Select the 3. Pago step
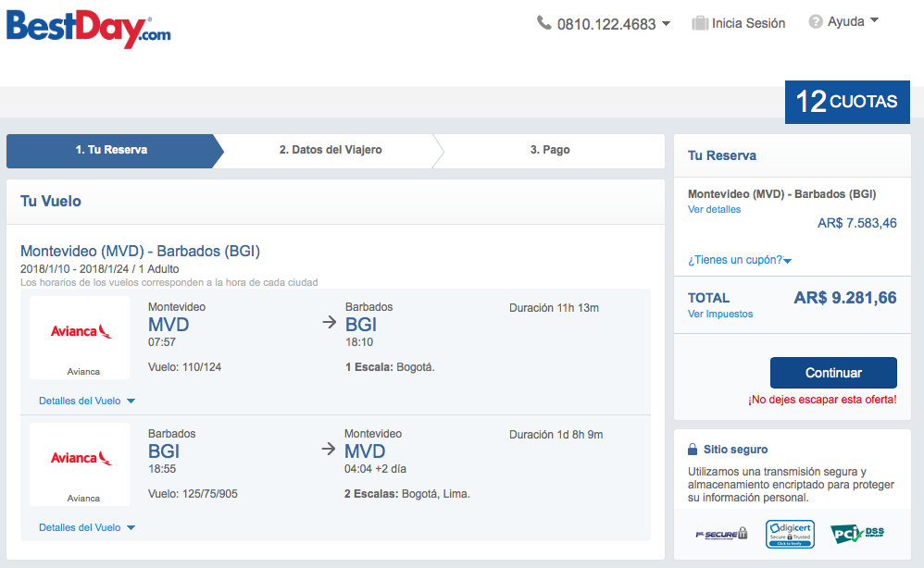 click(x=550, y=150)
